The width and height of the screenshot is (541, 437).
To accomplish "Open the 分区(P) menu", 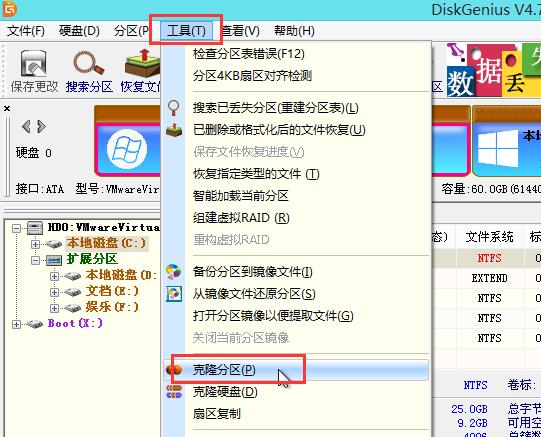I will tap(131, 31).
